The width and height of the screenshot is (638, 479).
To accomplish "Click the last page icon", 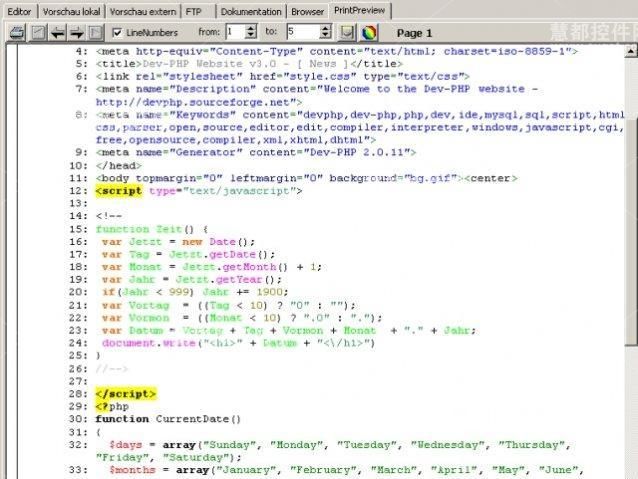I will 96,33.
